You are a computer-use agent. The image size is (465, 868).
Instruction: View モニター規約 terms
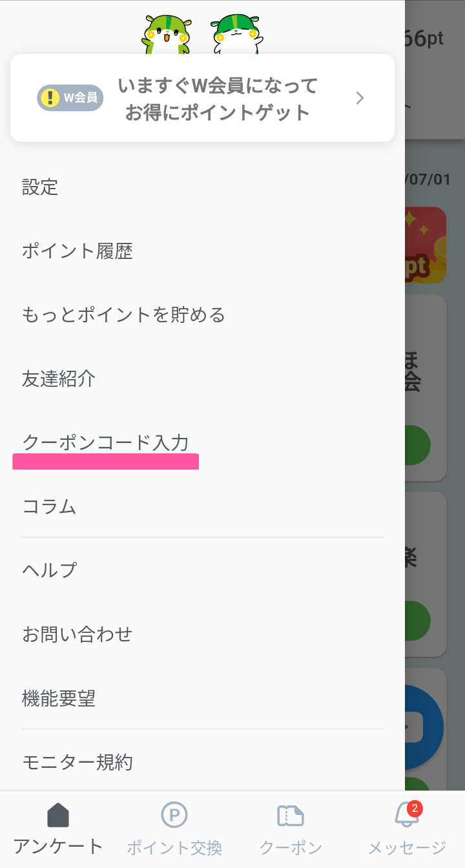click(x=77, y=762)
